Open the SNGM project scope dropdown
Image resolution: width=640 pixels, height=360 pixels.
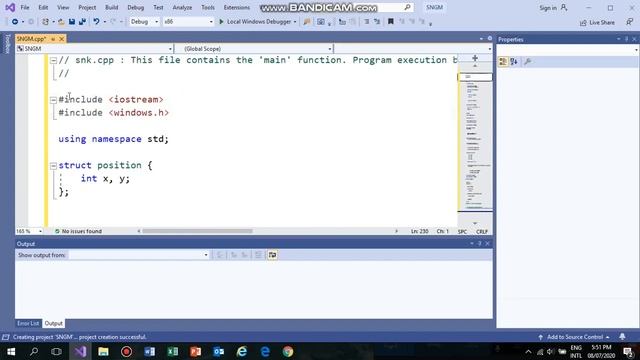[95, 49]
